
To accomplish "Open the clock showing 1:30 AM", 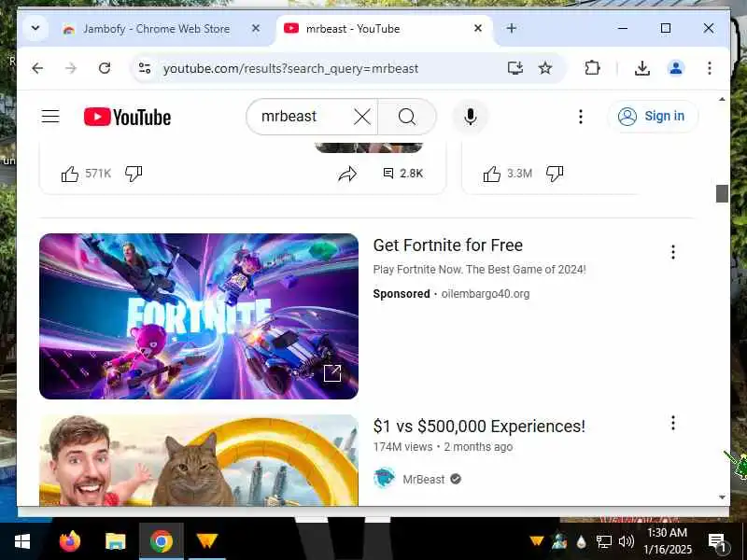I will pos(667,541).
